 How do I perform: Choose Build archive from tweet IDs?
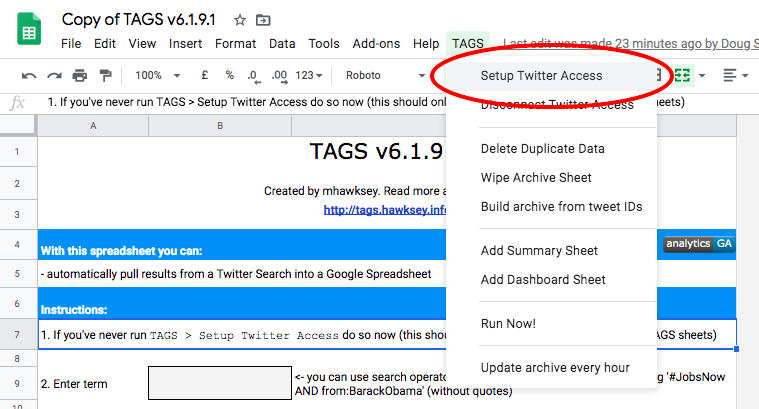pyautogui.click(x=551, y=207)
